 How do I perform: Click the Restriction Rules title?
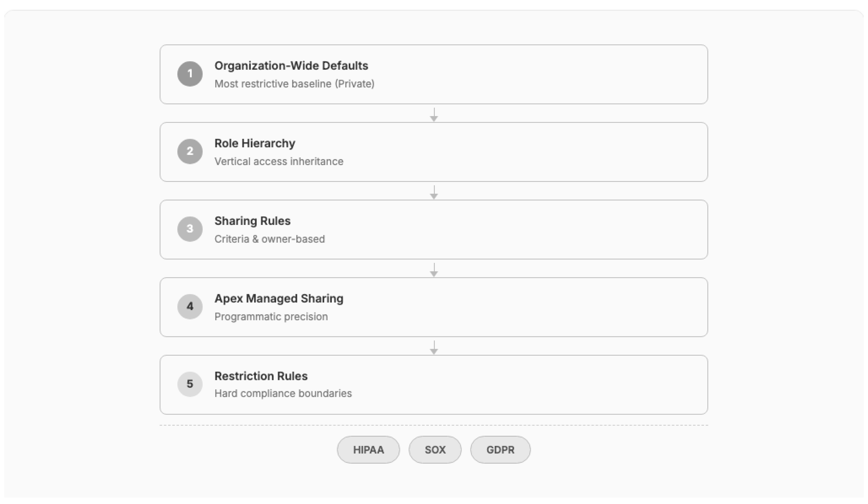[261, 376]
